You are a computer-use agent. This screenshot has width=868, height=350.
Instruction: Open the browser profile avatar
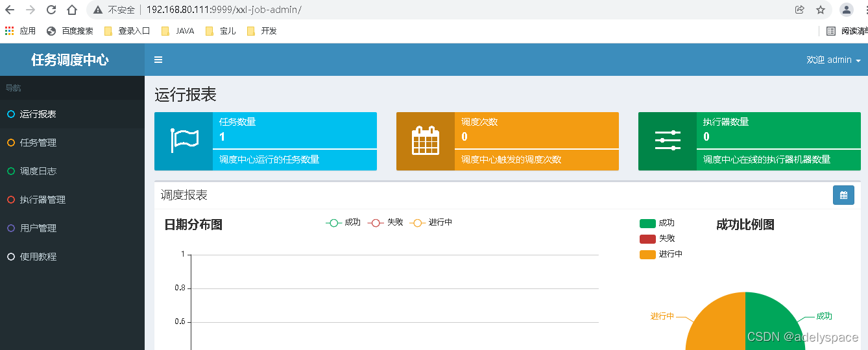846,10
